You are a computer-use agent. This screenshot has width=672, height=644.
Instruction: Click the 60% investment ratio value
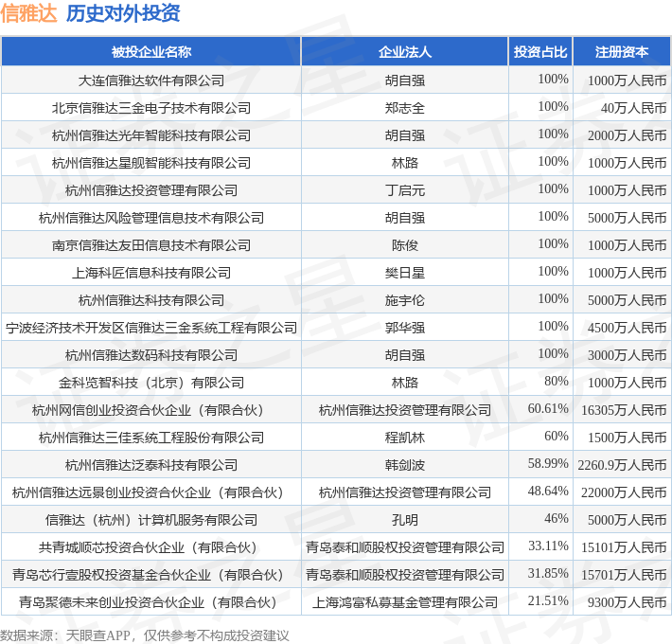[557, 436]
